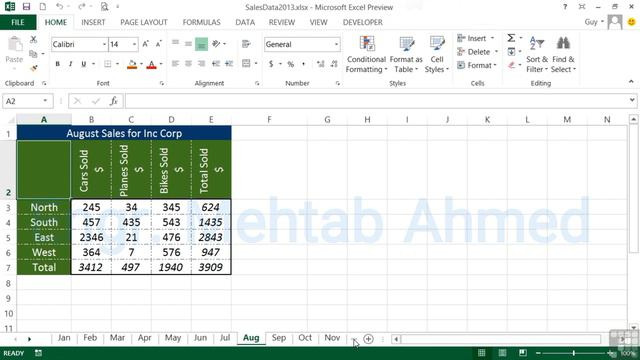The width and height of the screenshot is (640, 360).
Task: Toggle Bold formatting
Action: point(58,64)
